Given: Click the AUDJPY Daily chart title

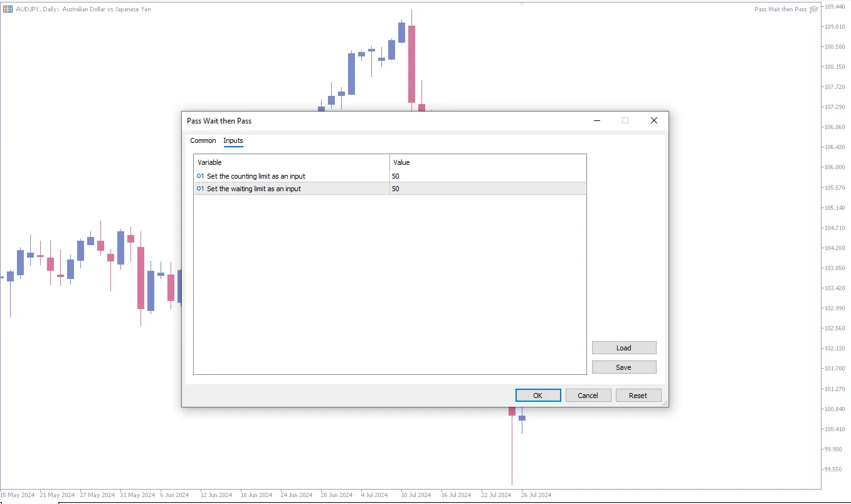Looking at the screenshot, I should click(x=83, y=9).
